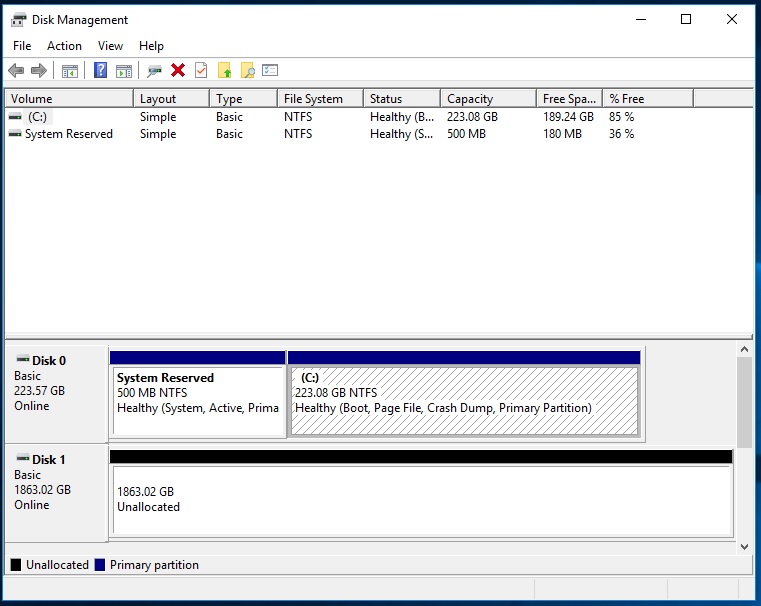Minimize the Disk Management window

(641, 19)
